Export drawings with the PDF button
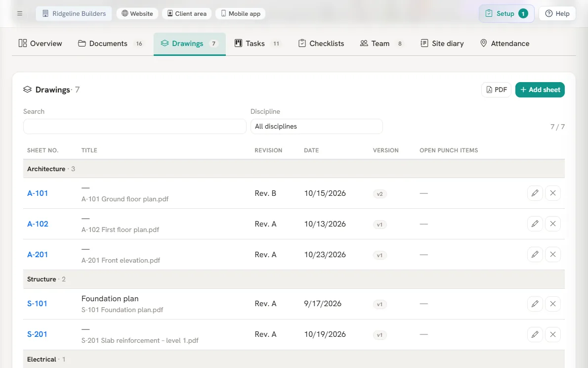This screenshot has width=588, height=368. tap(496, 90)
